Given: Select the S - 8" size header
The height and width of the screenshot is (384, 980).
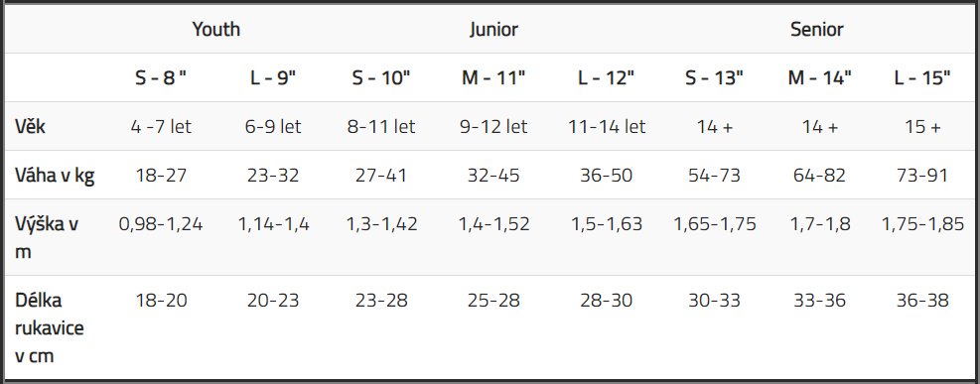Looking at the screenshot, I should click(x=161, y=78).
